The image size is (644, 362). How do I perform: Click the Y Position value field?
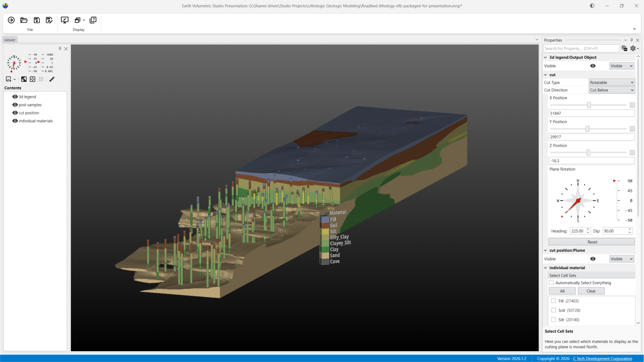pos(591,137)
